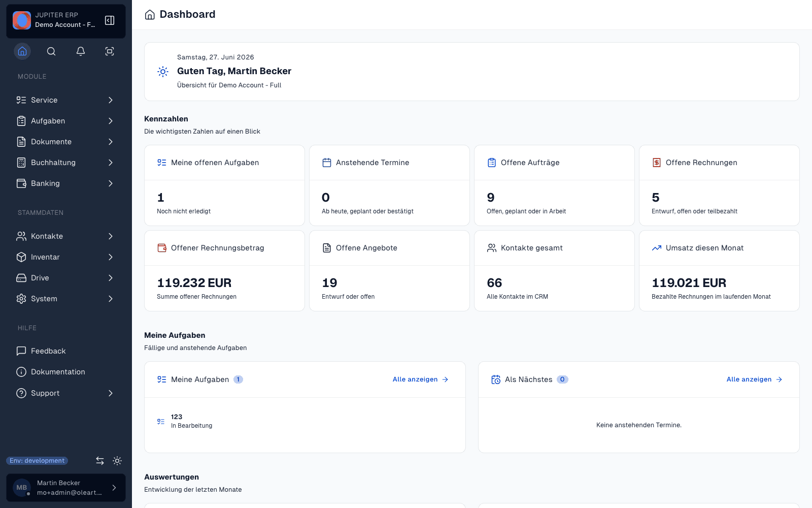Click the trend icon of Umsatz diesen Monat
This screenshot has width=812, height=508.
click(x=657, y=248)
